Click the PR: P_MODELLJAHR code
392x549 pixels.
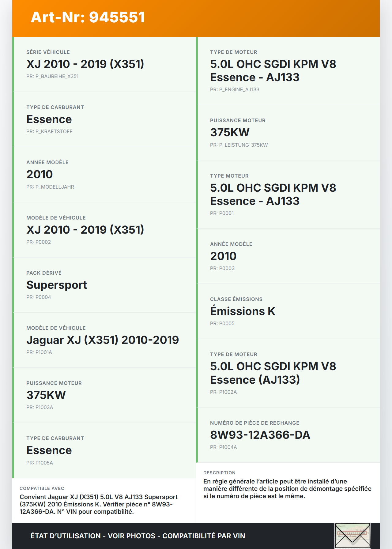coord(50,187)
